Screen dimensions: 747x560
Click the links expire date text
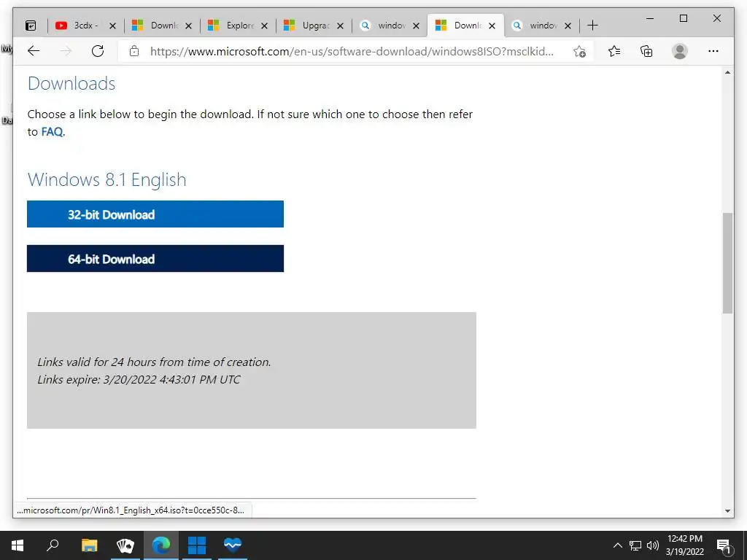(x=139, y=379)
